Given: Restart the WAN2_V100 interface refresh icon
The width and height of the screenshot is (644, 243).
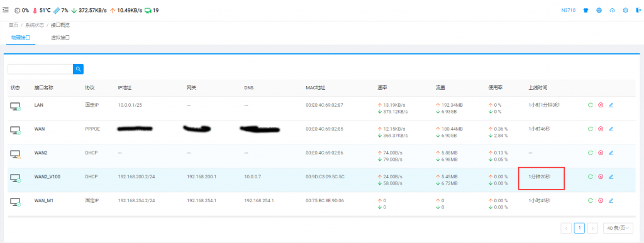Looking at the screenshot, I should point(590,176).
